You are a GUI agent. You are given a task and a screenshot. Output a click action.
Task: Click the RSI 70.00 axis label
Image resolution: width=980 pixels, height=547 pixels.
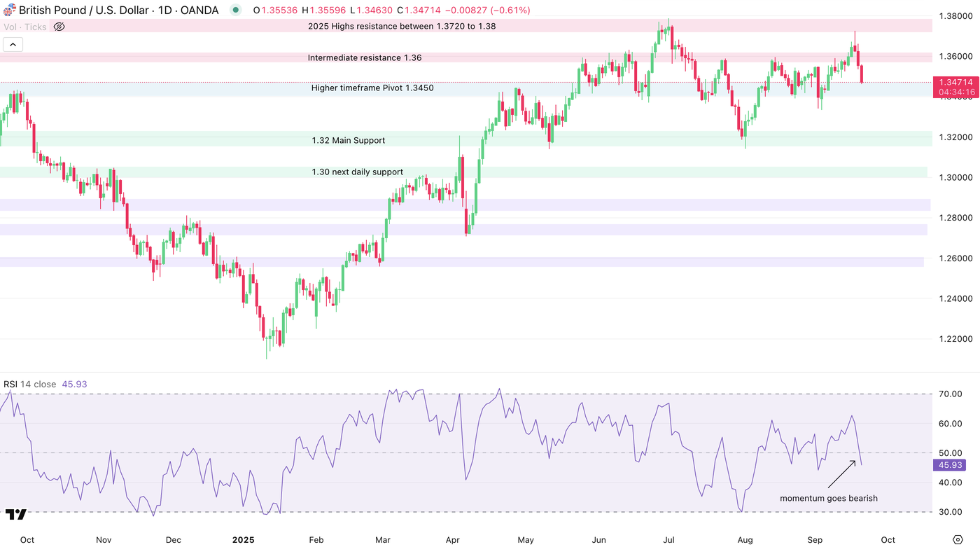[949, 394]
